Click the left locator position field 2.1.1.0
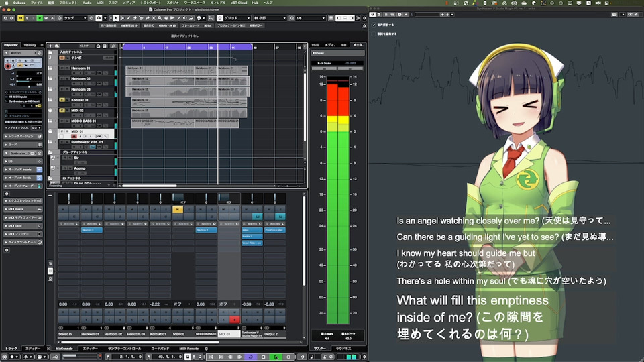Screen dimensions: 644x362 click(127, 357)
